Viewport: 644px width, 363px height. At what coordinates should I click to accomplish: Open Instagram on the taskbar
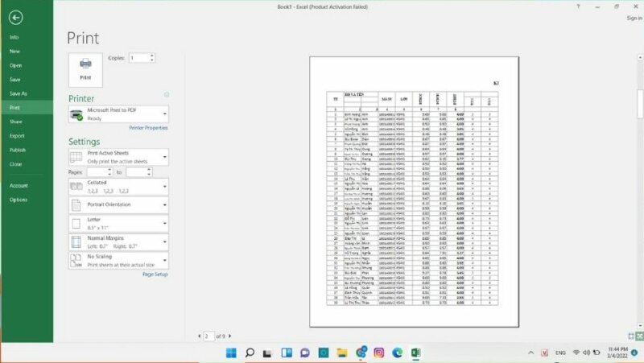pos(378,353)
